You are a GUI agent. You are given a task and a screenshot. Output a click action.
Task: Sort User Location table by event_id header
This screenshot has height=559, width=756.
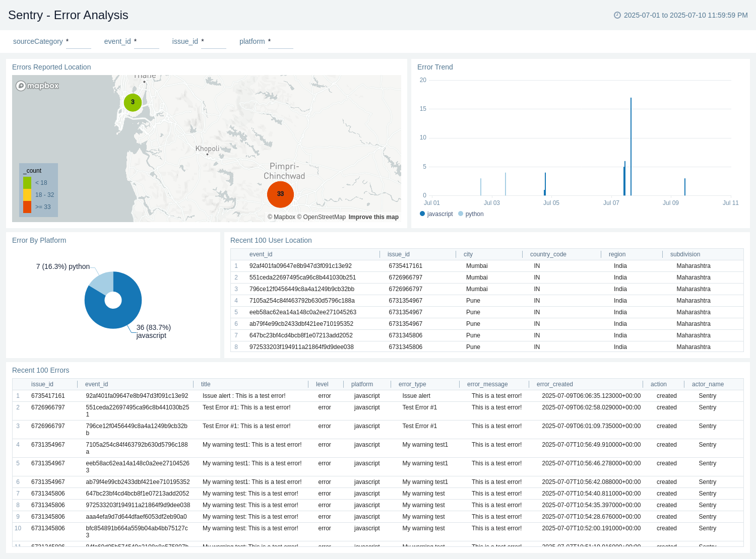coord(261,254)
